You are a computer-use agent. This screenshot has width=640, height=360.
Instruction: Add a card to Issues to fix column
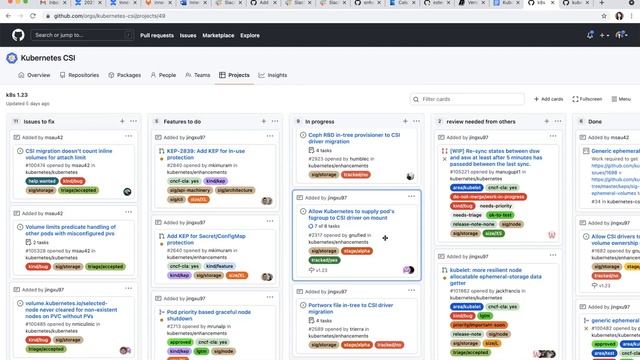(122, 121)
